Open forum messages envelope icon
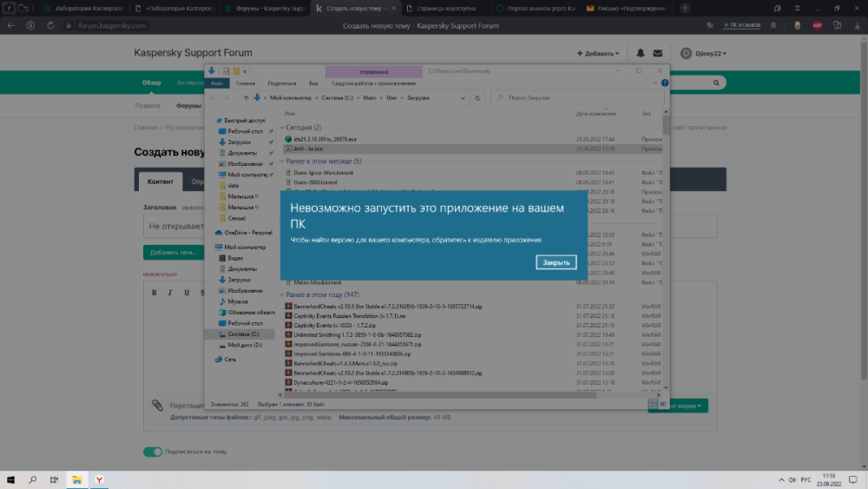Viewport: 868px width, 489px height. [x=658, y=53]
